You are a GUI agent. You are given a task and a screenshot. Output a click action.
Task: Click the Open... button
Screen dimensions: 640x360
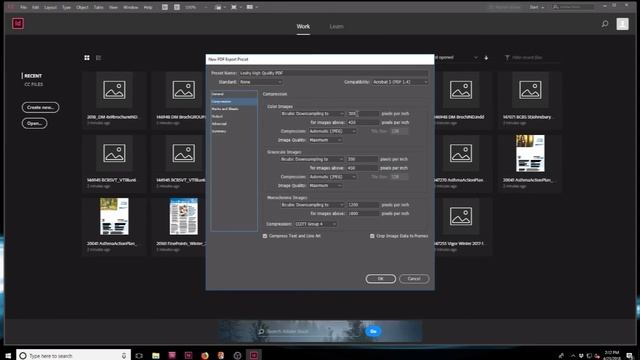tap(34, 123)
